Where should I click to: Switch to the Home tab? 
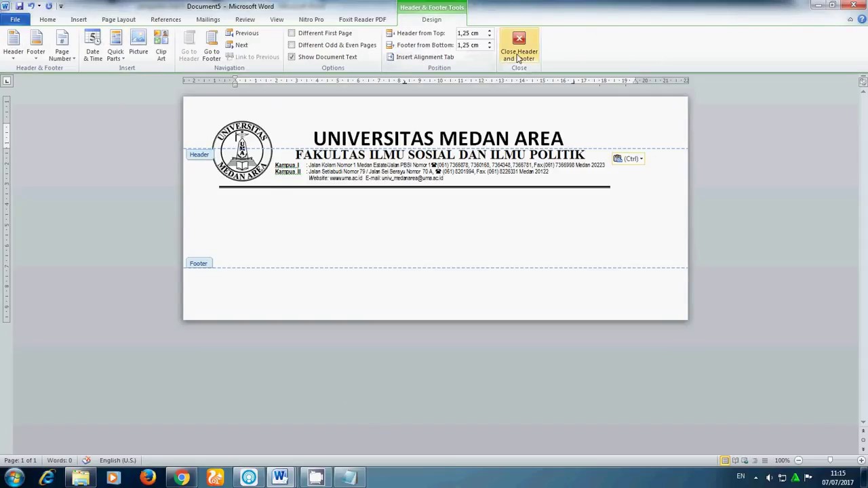click(47, 20)
